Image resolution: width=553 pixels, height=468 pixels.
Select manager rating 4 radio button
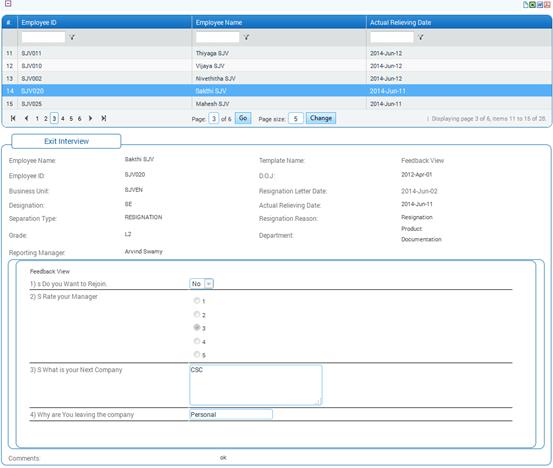pos(197,341)
